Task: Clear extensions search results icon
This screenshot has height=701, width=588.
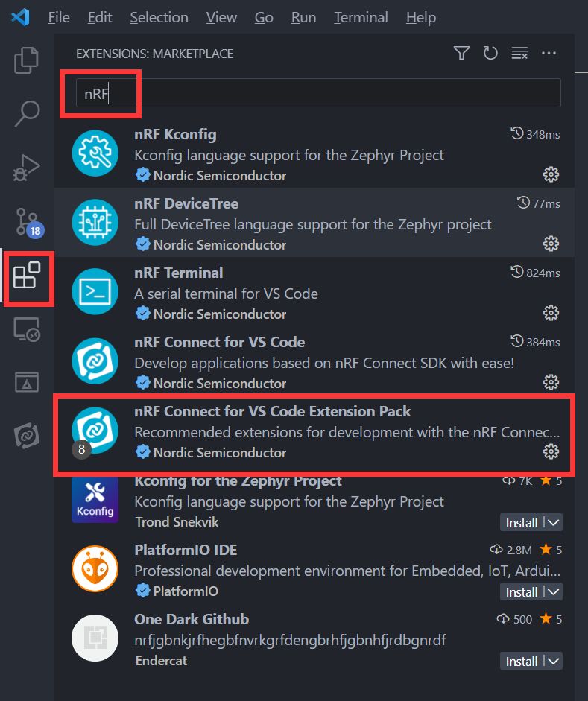Action: 519,53
